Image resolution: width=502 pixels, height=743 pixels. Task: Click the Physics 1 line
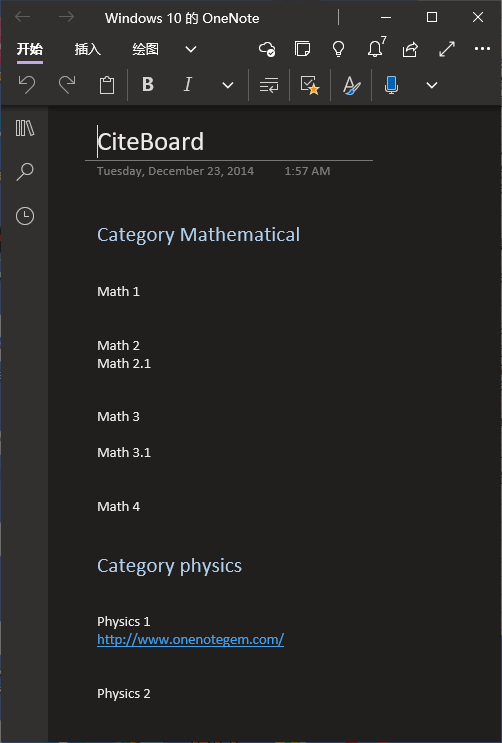click(x=124, y=621)
